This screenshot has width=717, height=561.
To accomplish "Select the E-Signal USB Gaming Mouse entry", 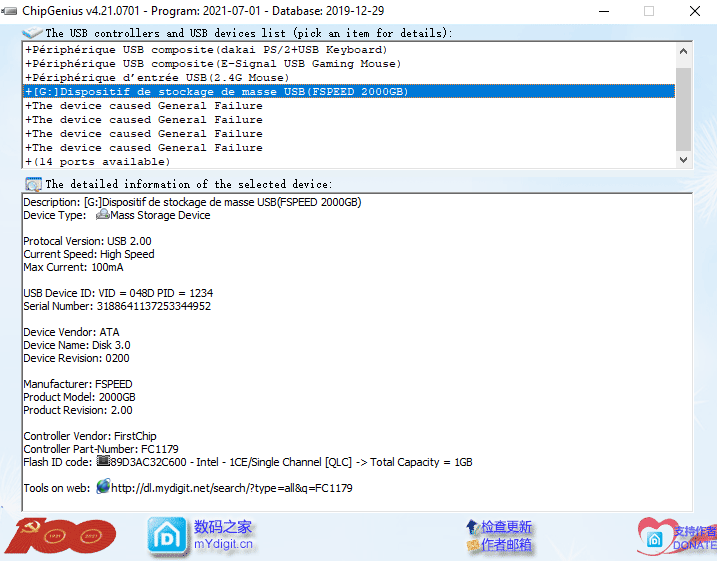I will click(349, 64).
